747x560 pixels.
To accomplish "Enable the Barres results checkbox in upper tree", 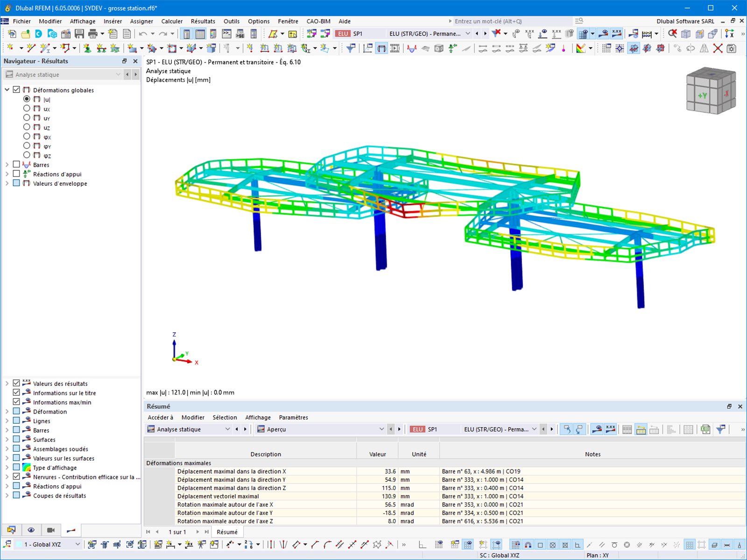I will tap(16, 164).
